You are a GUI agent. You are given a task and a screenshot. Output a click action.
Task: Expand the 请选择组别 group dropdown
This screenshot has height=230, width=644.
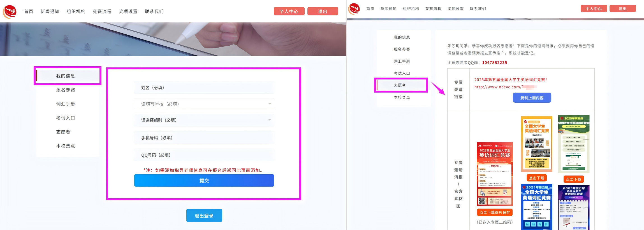coord(269,120)
